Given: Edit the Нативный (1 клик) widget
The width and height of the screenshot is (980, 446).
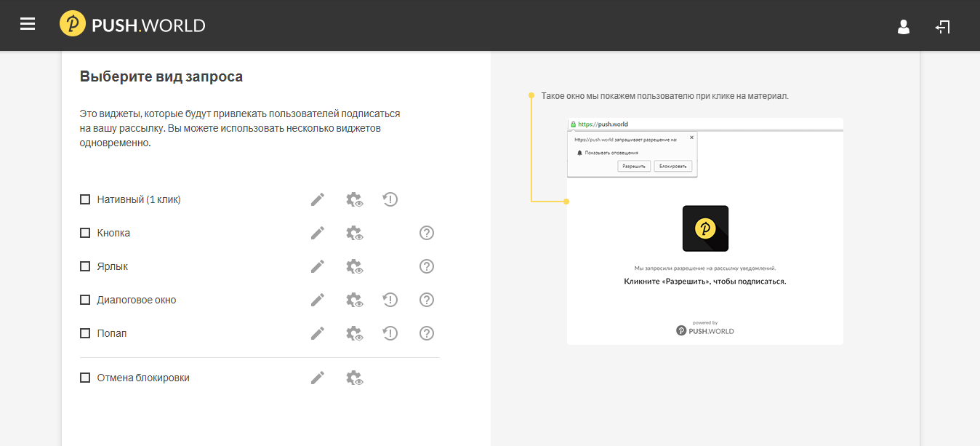Looking at the screenshot, I should pos(318,199).
